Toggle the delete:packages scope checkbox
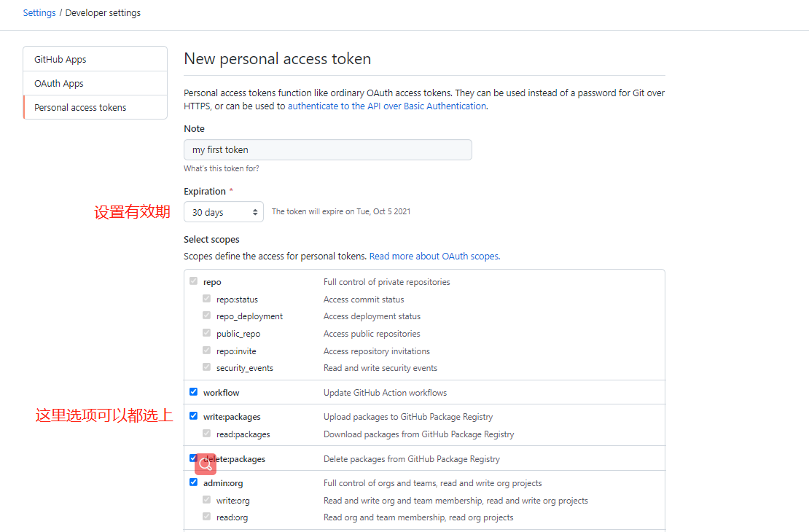 [x=193, y=458]
